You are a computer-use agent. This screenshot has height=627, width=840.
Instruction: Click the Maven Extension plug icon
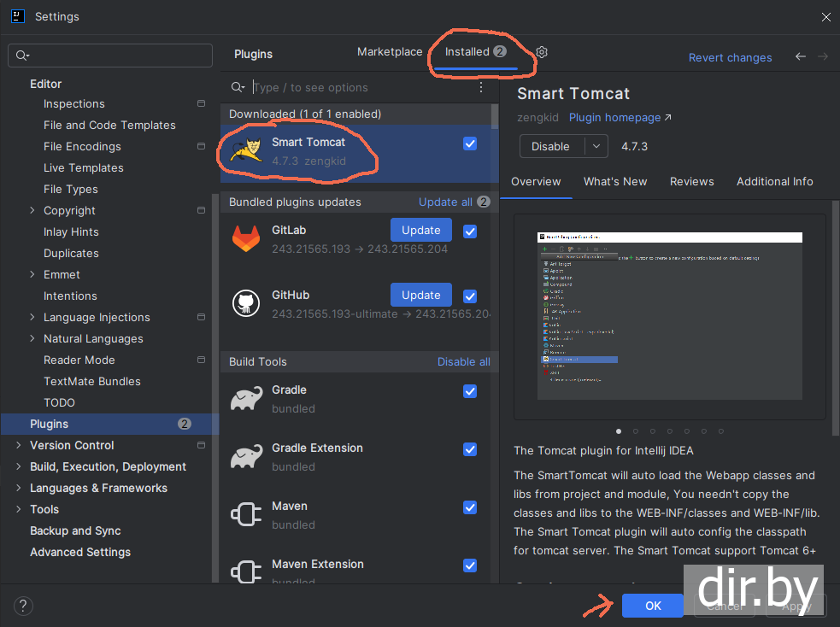pyautogui.click(x=246, y=571)
